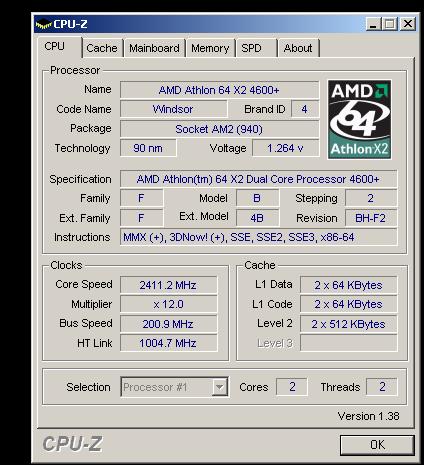Viewport: 424px width, 465px height.
Task: Close the CPU-Z window
Action: tap(408, 24)
